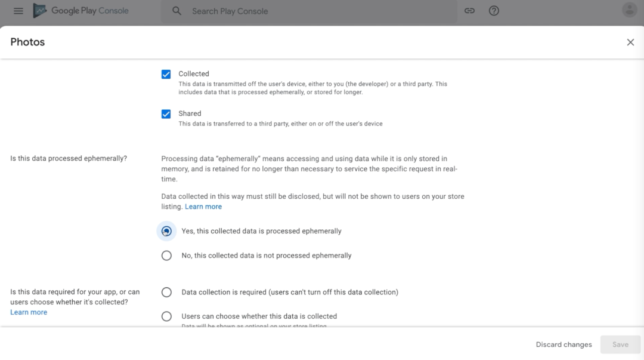Open the user account avatar
Screen dimensions: 644x360
(x=629, y=10)
